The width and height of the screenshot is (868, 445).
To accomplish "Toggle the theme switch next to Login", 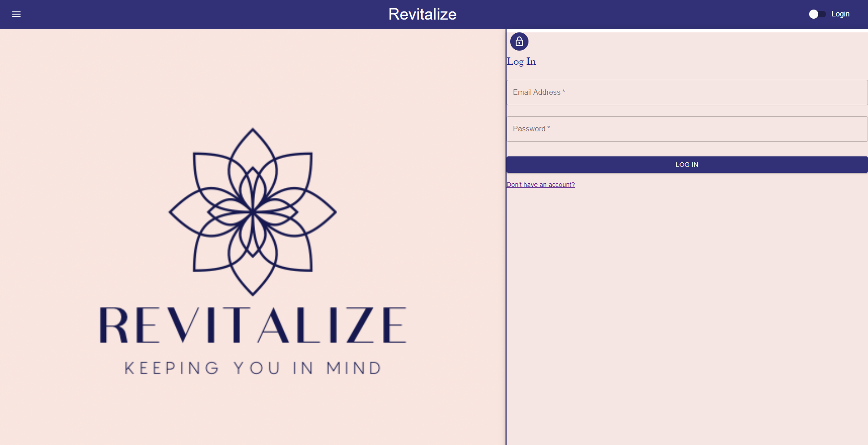I will [817, 14].
